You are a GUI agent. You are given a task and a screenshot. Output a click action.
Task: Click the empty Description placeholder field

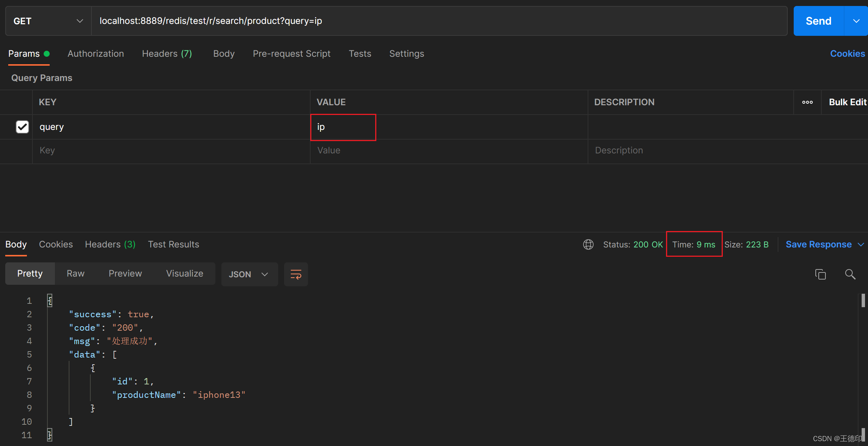pos(728,151)
